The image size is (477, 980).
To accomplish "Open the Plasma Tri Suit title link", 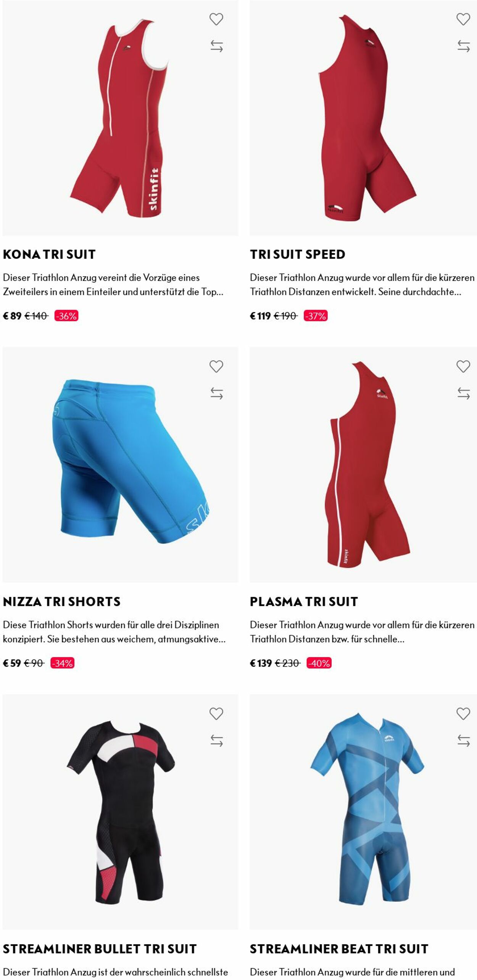I will 304,602.
